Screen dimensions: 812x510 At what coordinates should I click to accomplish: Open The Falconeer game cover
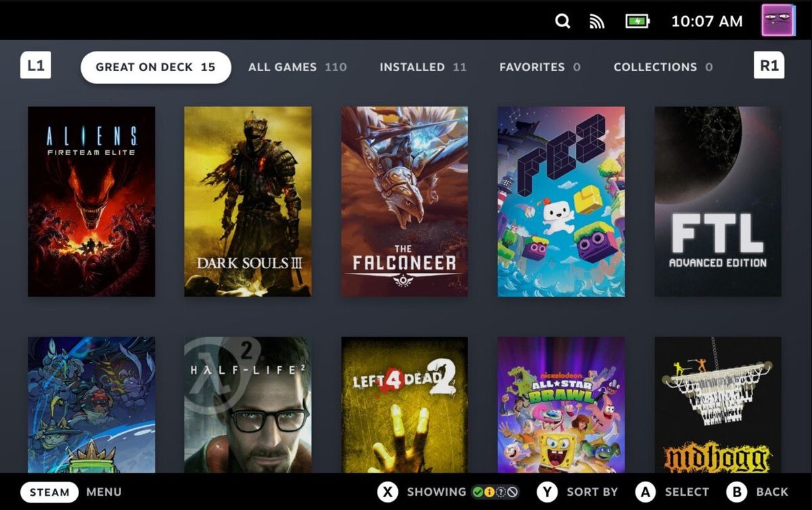point(405,201)
